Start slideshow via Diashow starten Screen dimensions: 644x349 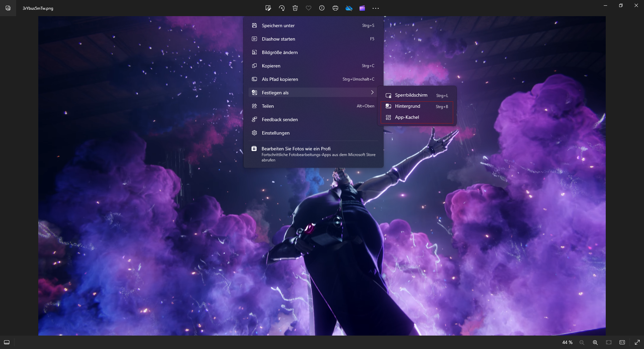pos(313,39)
